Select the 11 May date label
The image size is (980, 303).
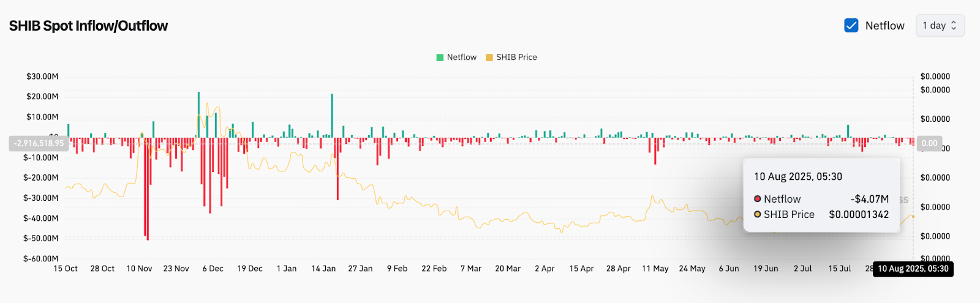click(x=655, y=269)
